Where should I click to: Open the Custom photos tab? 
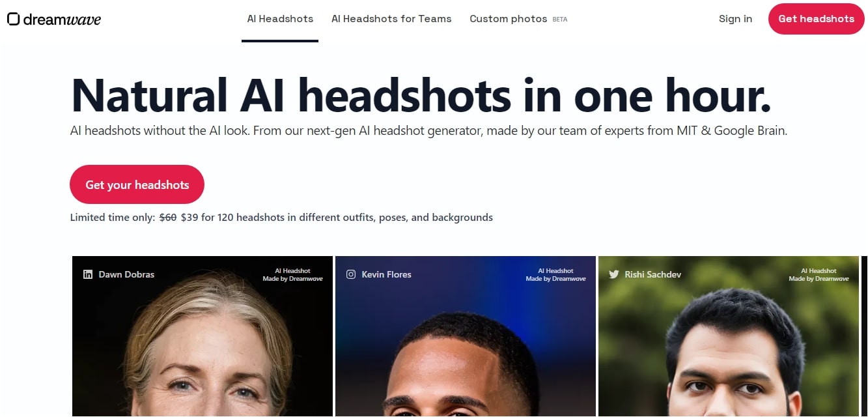(509, 19)
